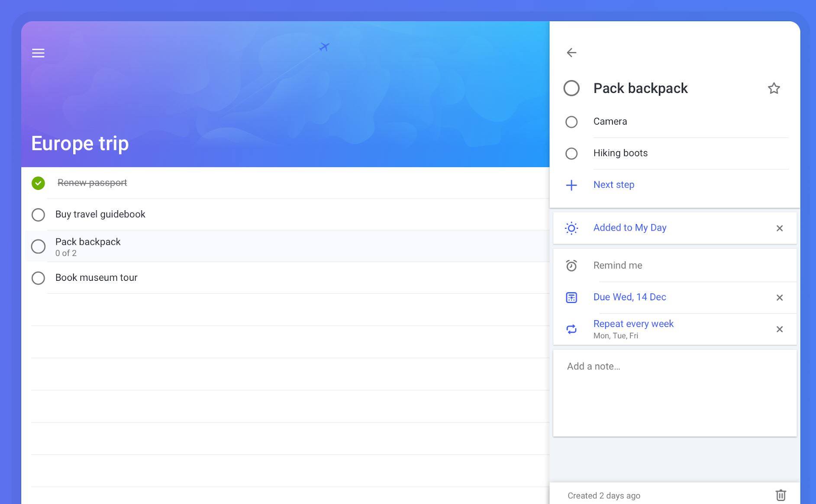The width and height of the screenshot is (816, 504).
Task: Uncheck the completed Renew passport task
Action: tap(38, 183)
